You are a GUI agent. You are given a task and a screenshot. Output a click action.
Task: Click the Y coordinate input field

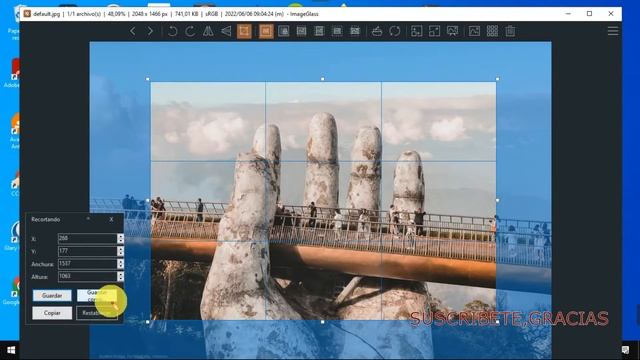pyautogui.click(x=87, y=251)
